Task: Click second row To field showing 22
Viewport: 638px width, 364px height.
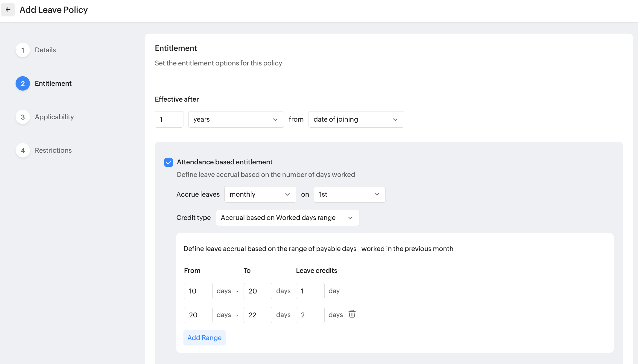Action: point(258,315)
